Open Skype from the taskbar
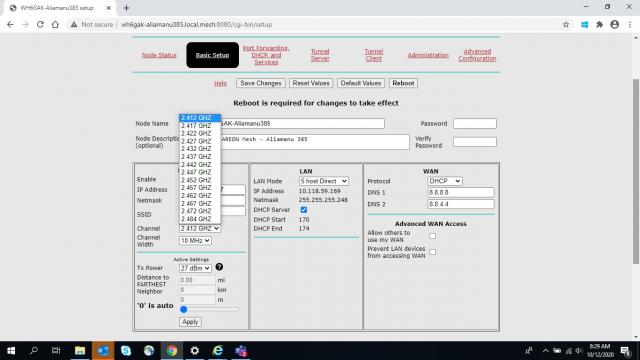The width and height of the screenshot is (640, 360). (126, 351)
